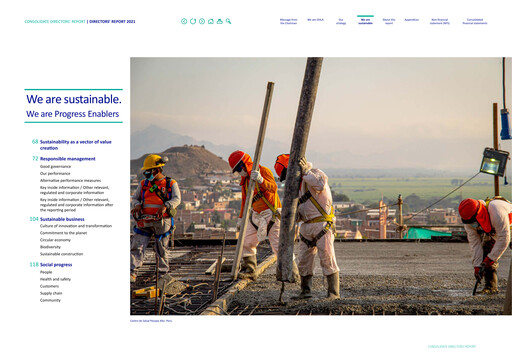The height and width of the screenshot is (362, 512).
Task: Open 'Supply chain' entry
Action: (x=51, y=293)
